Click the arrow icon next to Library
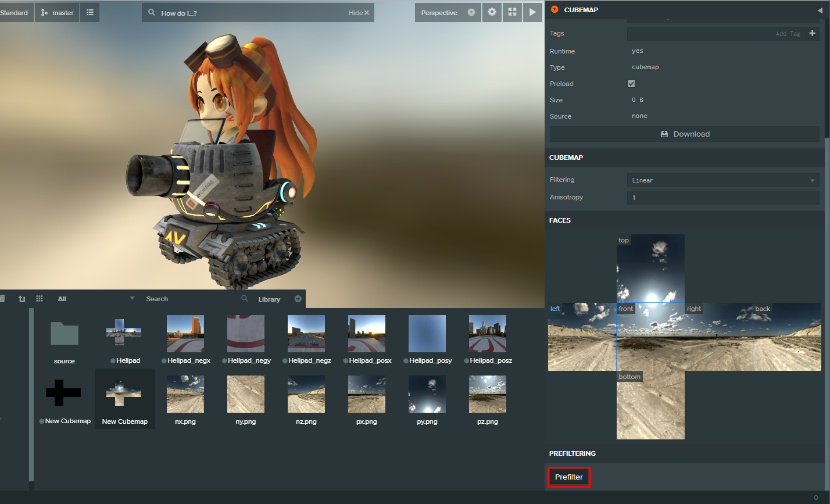 tap(298, 299)
